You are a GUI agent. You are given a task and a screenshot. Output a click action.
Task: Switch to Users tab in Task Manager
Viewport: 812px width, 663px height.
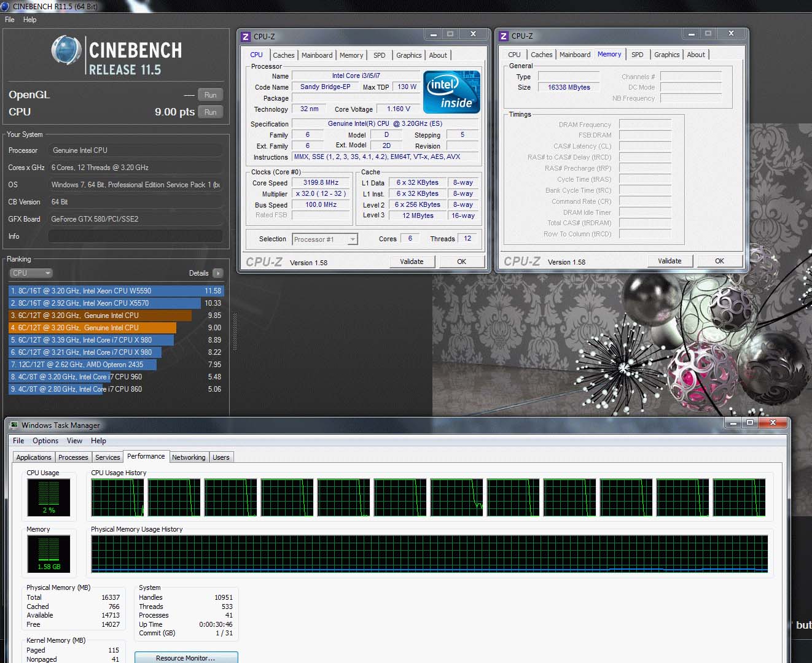point(221,457)
